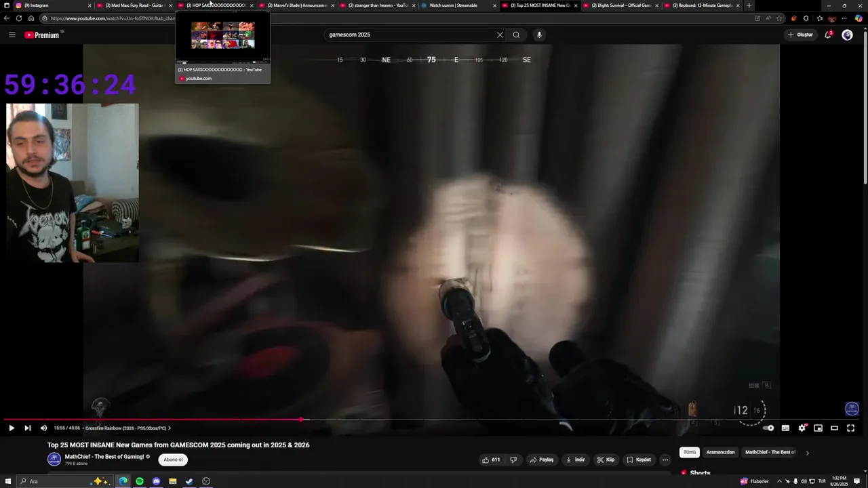This screenshot has width=868, height=488.
Task: Show hidden system tray icons chevron
Action: tap(779, 481)
